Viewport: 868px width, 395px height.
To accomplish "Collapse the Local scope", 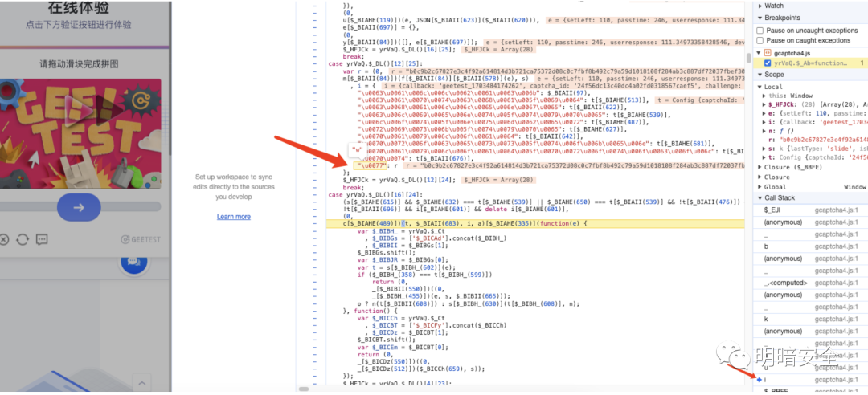I will [759, 87].
